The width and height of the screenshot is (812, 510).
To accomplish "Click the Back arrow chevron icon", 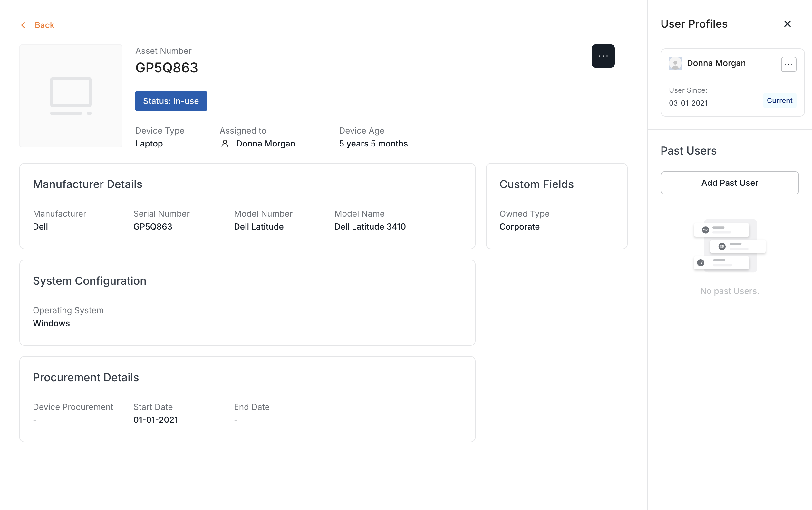I will coord(23,25).
